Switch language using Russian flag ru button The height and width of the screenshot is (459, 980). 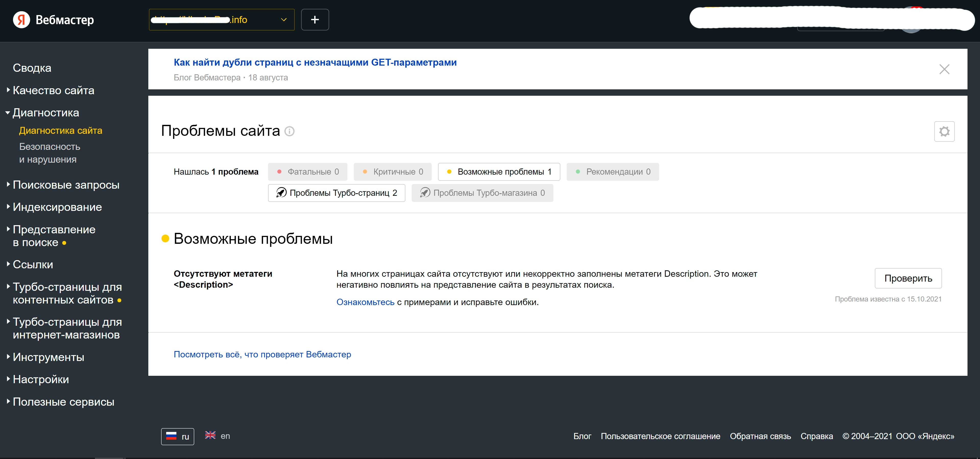(x=178, y=436)
